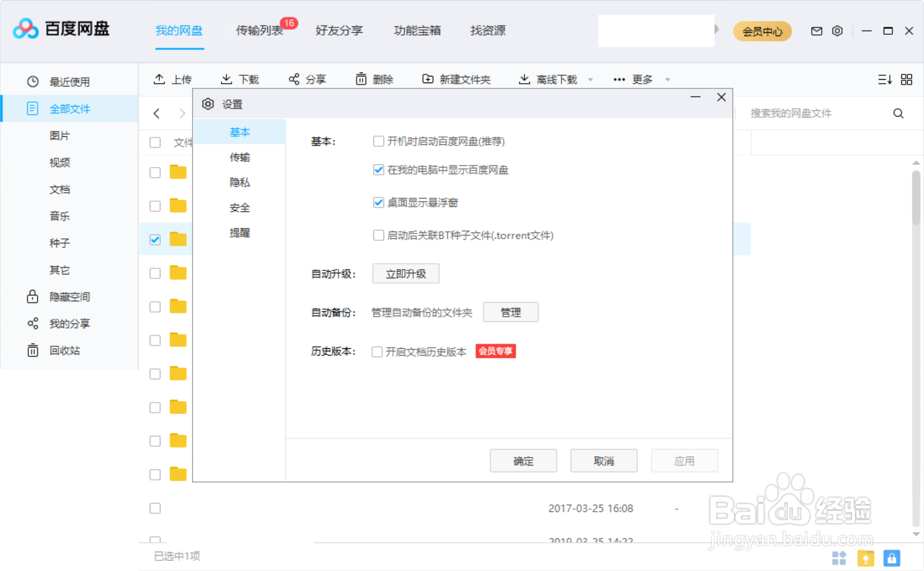Select 提醒 in settings sidebar
This screenshot has height=571, width=924.
(240, 233)
